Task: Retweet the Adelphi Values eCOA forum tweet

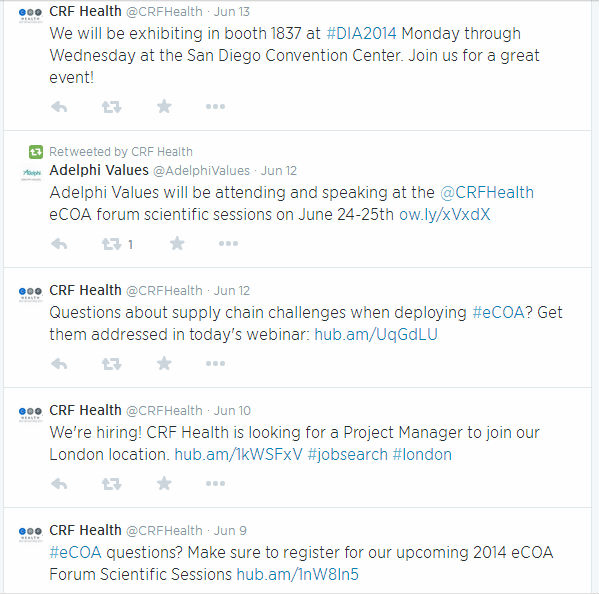Action: click(x=112, y=244)
